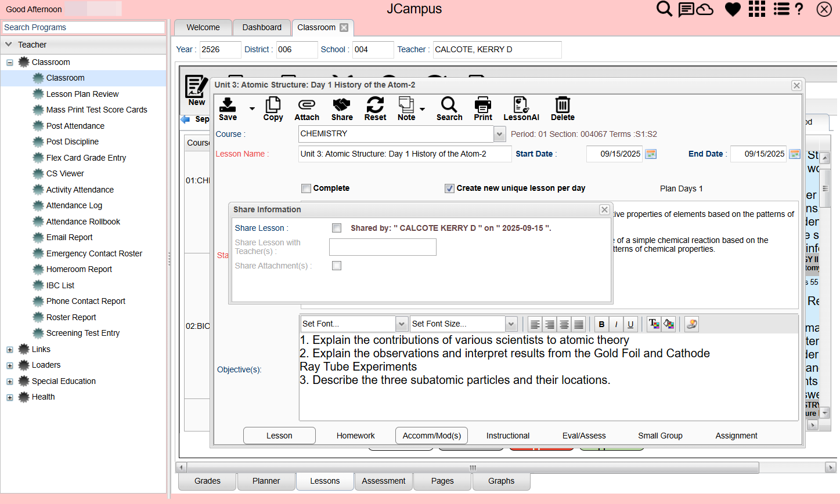The height and width of the screenshot is (504, 840).
Task: Search lessons with the Search icon
Action: [449, 108]
